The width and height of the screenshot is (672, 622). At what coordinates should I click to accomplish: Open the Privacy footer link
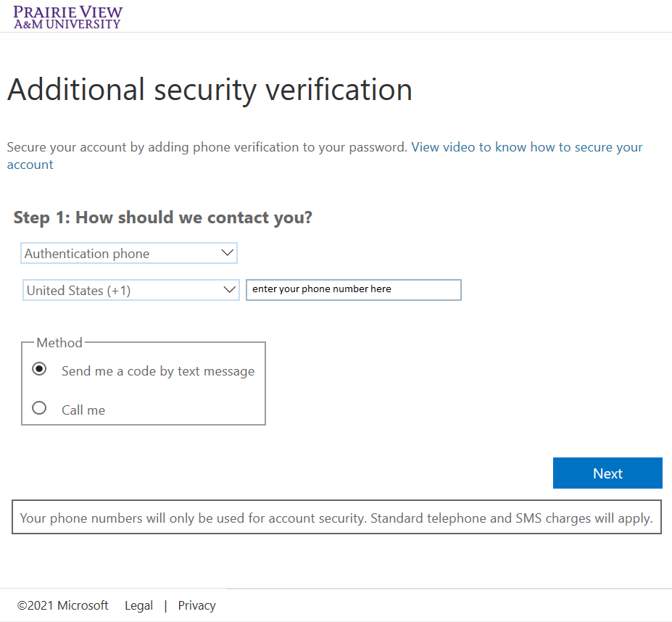(196, 605)
